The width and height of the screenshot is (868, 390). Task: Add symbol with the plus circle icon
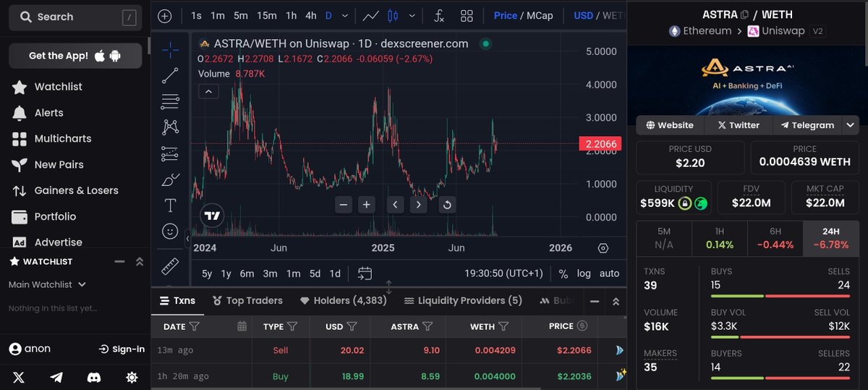[x=165, y=16]
